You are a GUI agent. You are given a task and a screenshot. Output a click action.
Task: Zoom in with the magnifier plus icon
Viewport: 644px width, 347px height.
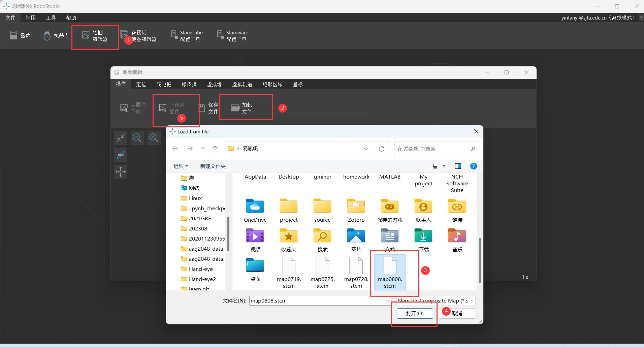click(x=154, y=138)
